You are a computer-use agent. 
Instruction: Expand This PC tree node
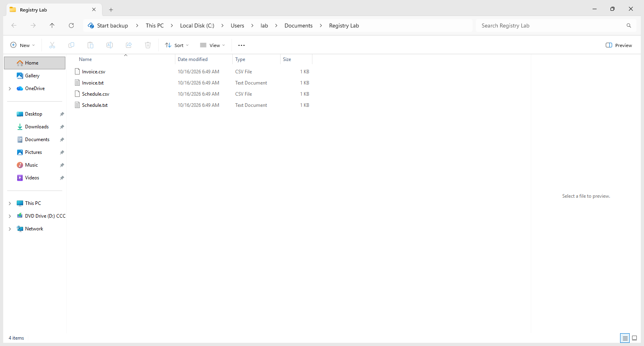pos(10,203)
